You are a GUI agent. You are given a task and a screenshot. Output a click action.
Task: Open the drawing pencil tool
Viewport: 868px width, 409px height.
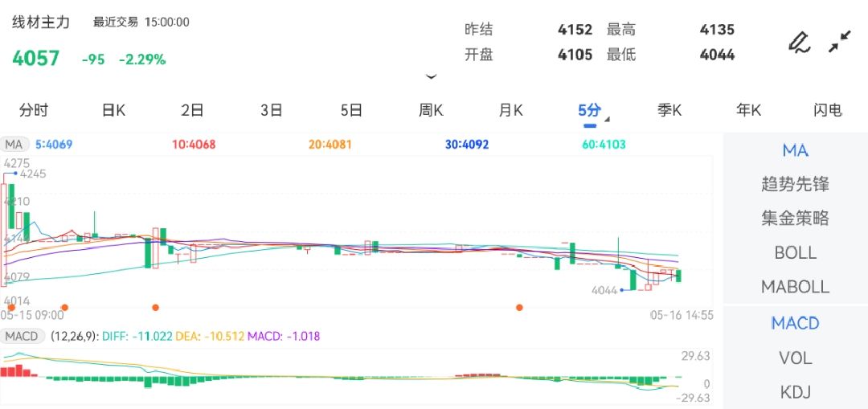tap(798, 42)
